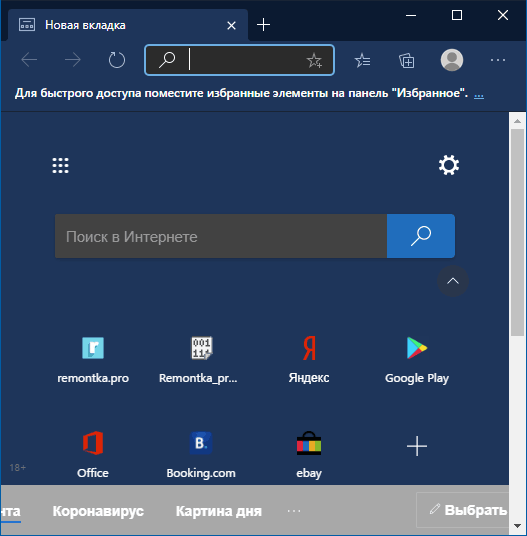Open the Favorites list icon
This screenshot has height=536, width=527.
[363, 61]
